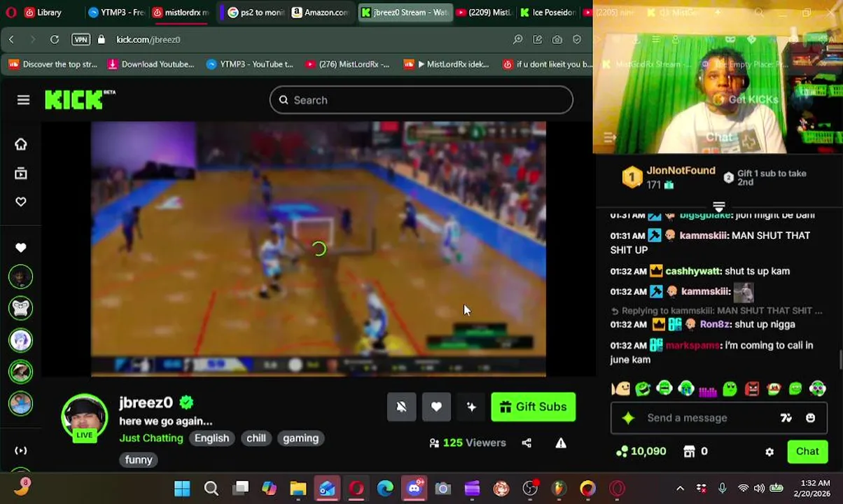
Task: Open the blue-haired avatar channel in sidebar
Action: coord(21,339)
